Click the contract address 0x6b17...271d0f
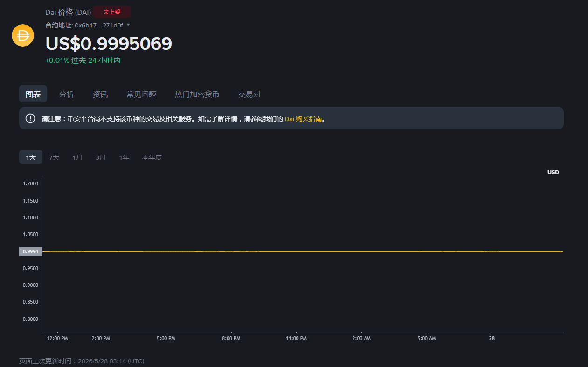The width and height of the screenshot is (588, 367). click(99, 25)
